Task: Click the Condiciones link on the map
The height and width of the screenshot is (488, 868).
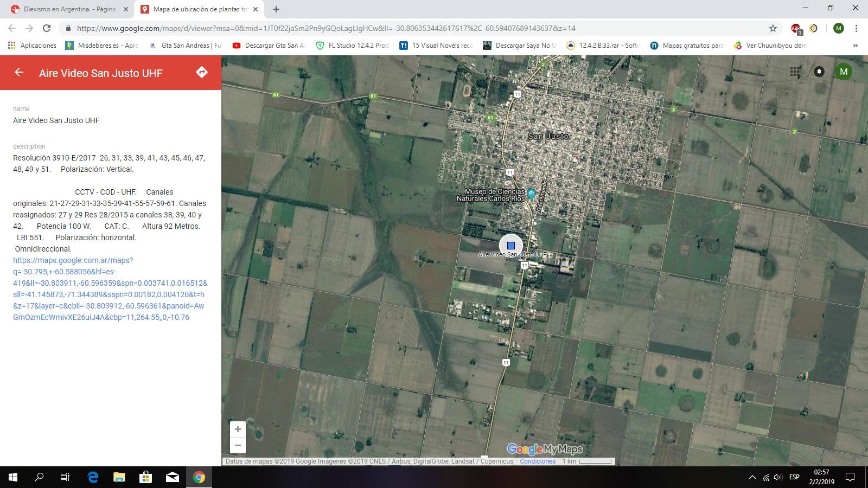Action: [537, 461]
